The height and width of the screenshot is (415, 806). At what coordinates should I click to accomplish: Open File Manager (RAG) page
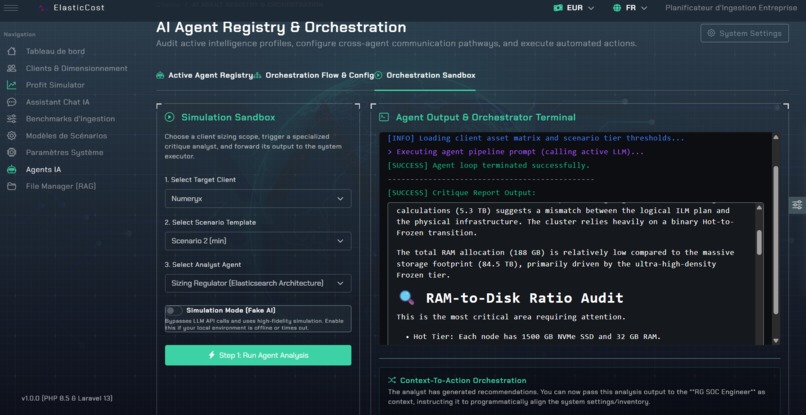pos(61,186)
